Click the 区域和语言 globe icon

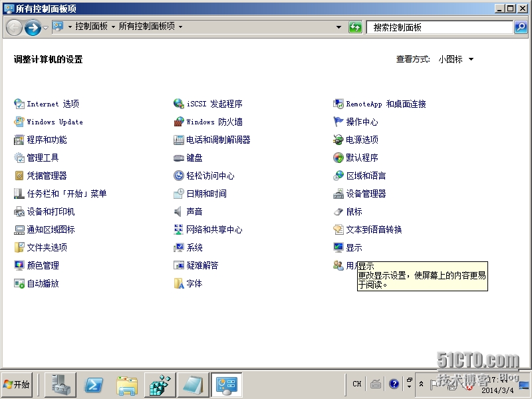click(338, 176)
